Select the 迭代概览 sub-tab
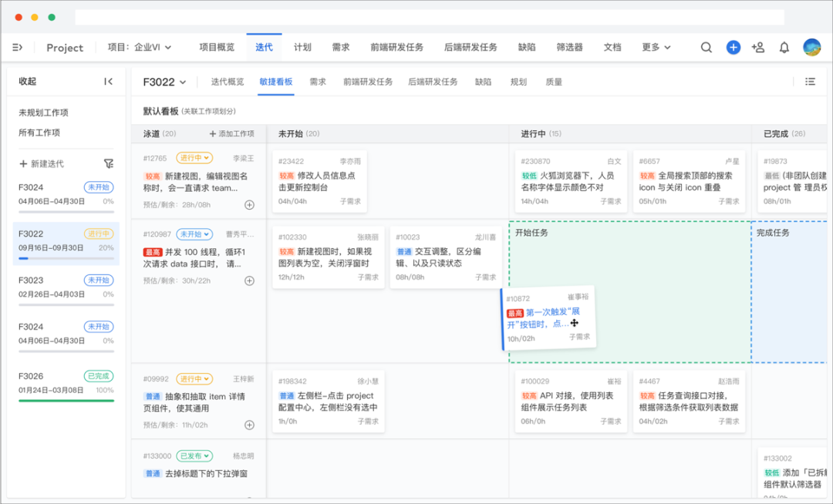 coord(228,82)
